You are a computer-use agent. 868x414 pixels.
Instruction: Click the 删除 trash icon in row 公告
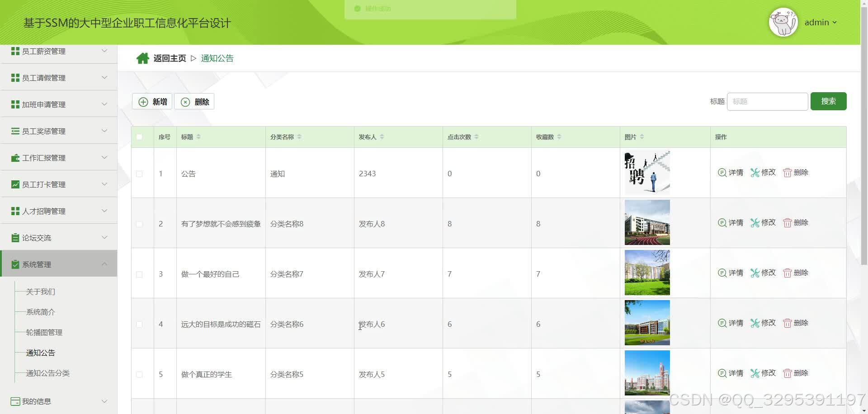[x=788, y=173]
